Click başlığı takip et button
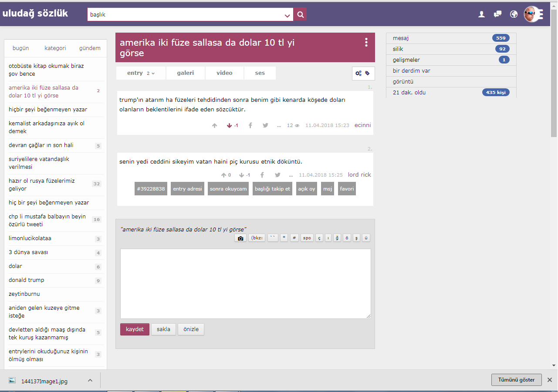558x392 pixels. (272, 189)
